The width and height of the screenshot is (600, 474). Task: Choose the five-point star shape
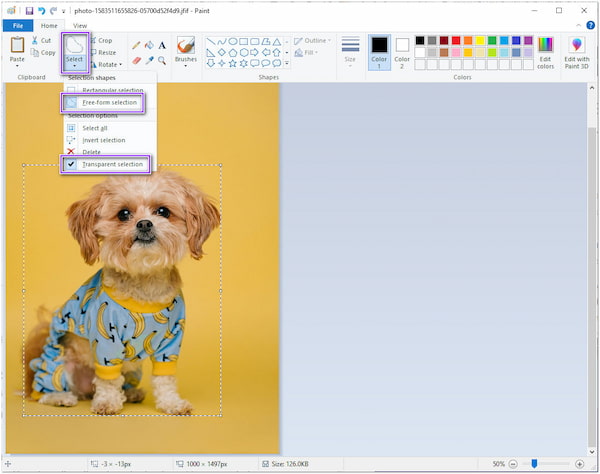233,63
